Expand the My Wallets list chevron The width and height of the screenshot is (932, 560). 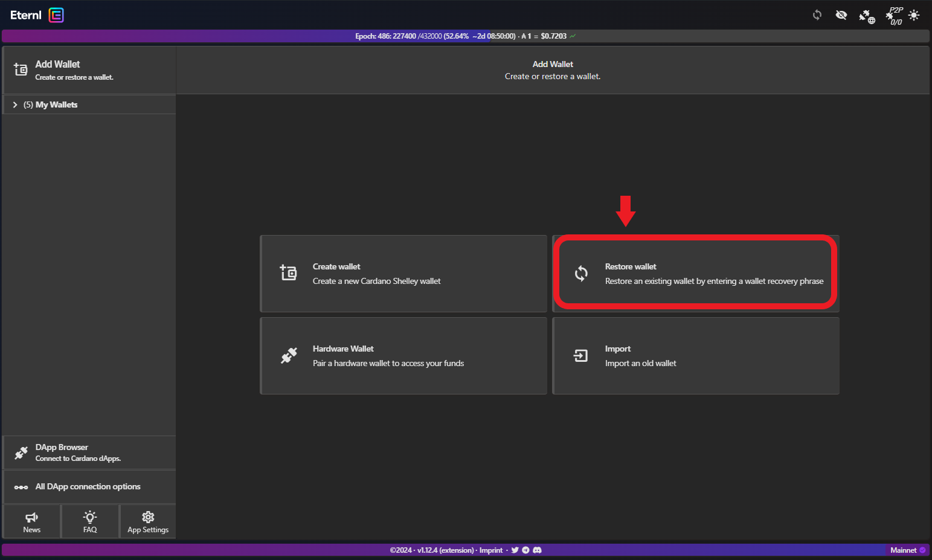tap(15, 105)
